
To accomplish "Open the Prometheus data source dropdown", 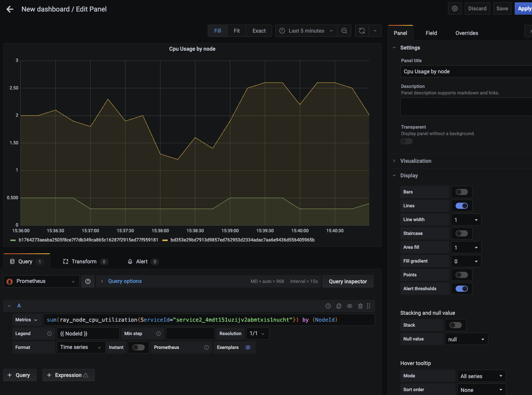I will 41,281.
